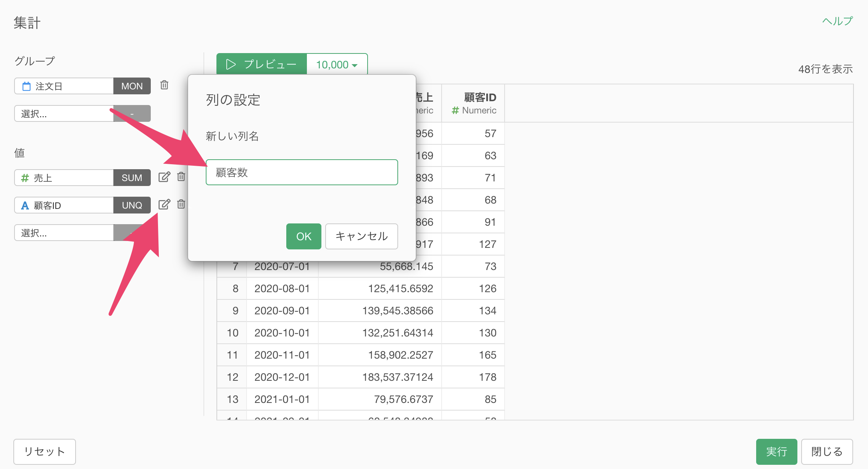Screen dimensions: 868x469
Task: Click the 2020-09-01 date cell
Action: click(282, 311)
